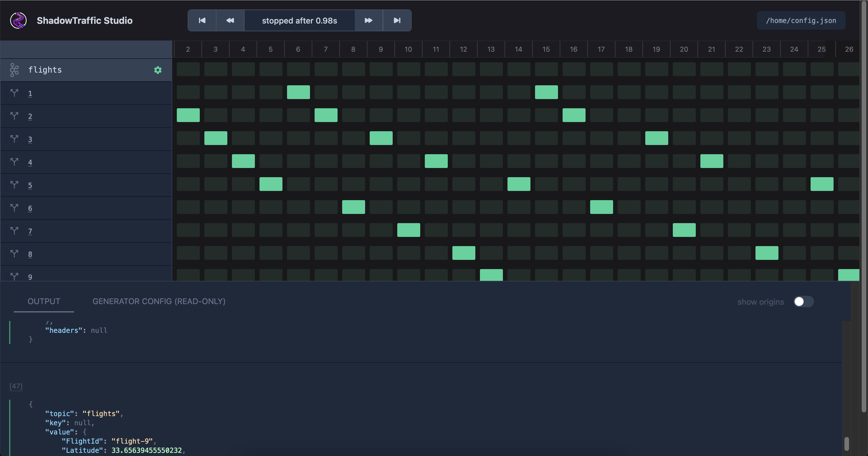Select fork 4 event cell at tick 21
This screenshot has height=456, width=868.
712,161
